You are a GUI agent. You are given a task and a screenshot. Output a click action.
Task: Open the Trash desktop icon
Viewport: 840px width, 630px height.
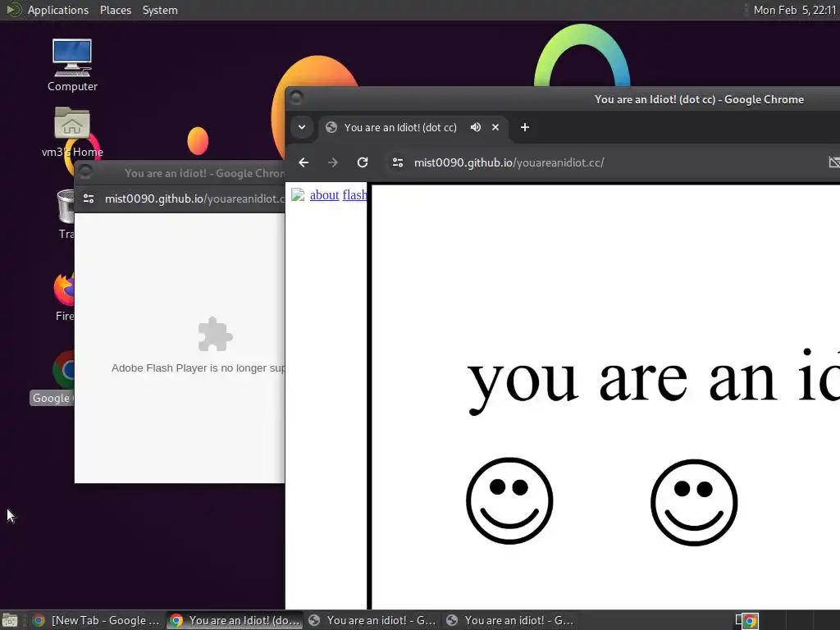(66, 213)
